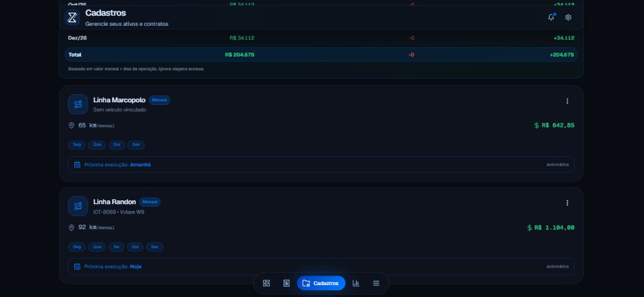Click the Linha Marcopolo route icon
The width and height of the screenshot is (644, 297).
[x=78, y=104]
